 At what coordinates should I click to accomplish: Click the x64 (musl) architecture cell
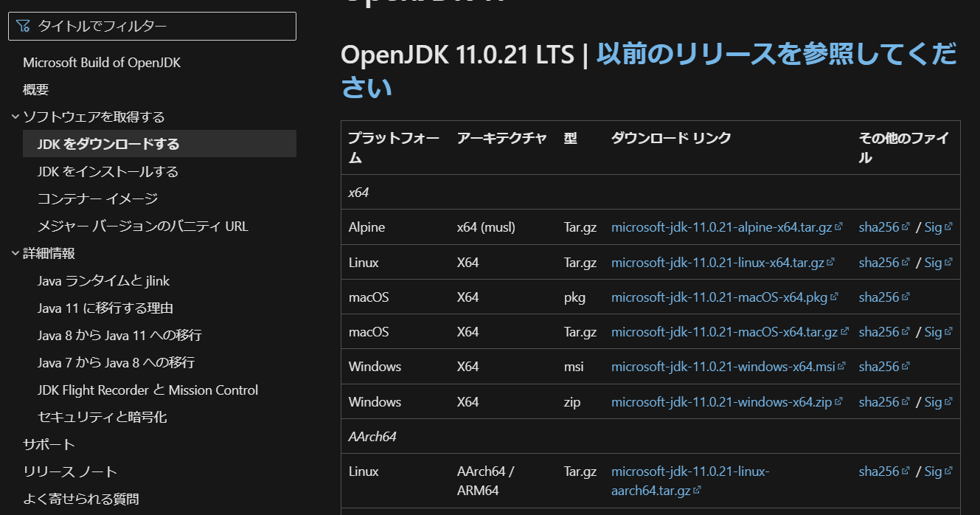(x=486, y=227)
